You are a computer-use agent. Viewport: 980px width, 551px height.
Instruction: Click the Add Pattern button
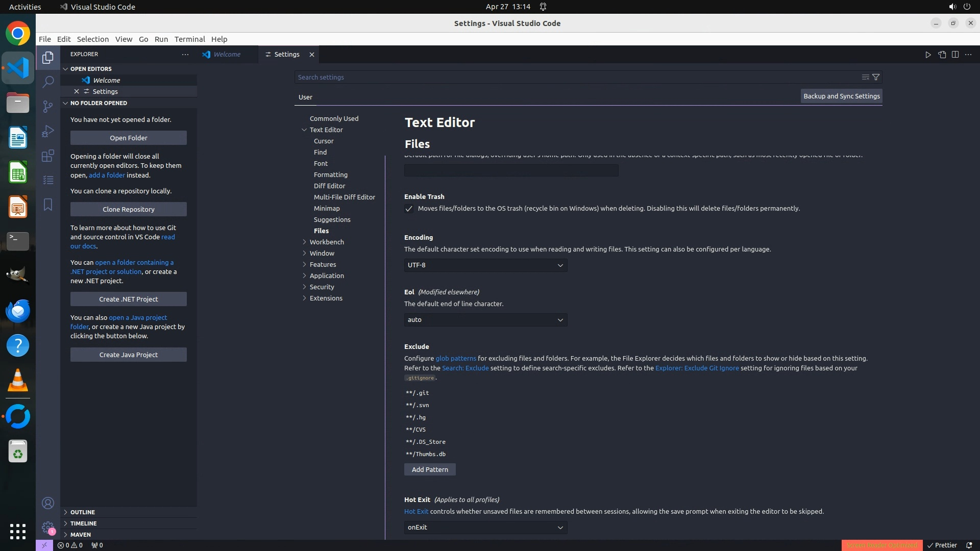pyautogui.click(x=429, y=469)
